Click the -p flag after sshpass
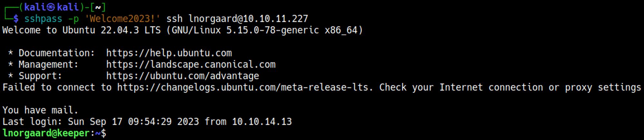Image resolution: width=644 pixels, height=140 pixels. 73,19
